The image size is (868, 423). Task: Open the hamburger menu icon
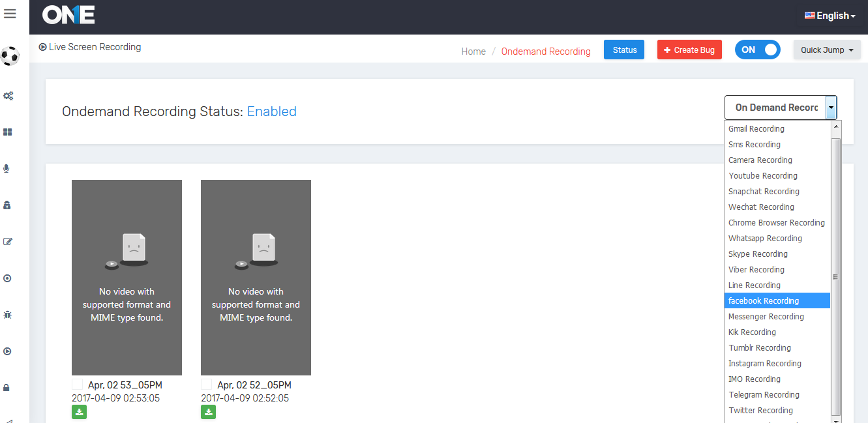pos(10,14)
